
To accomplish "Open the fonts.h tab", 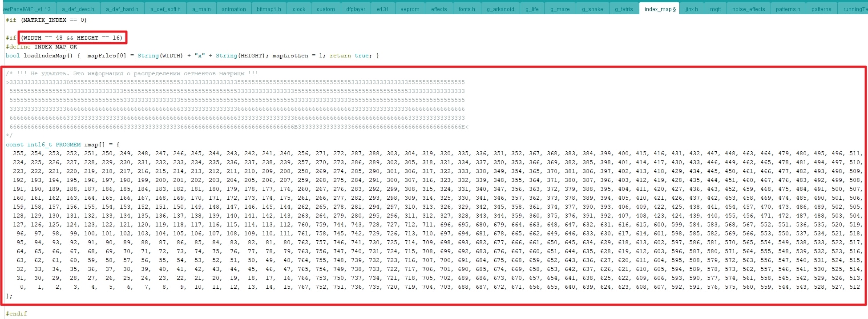I will tap(467, 9).
